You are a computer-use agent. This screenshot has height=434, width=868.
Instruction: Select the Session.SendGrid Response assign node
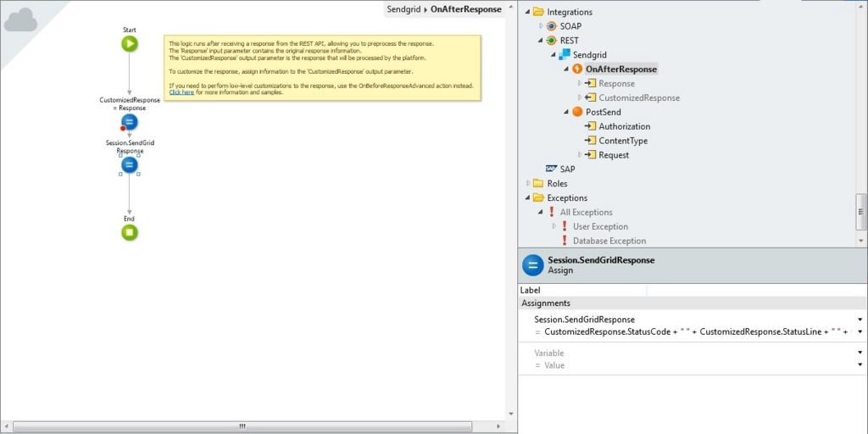(x=130, y=165)
